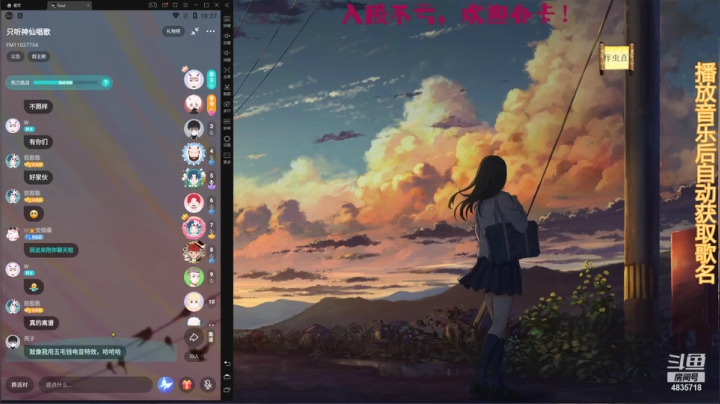
Task: Click the share arrow button
Action: click(x=194, y=337)
